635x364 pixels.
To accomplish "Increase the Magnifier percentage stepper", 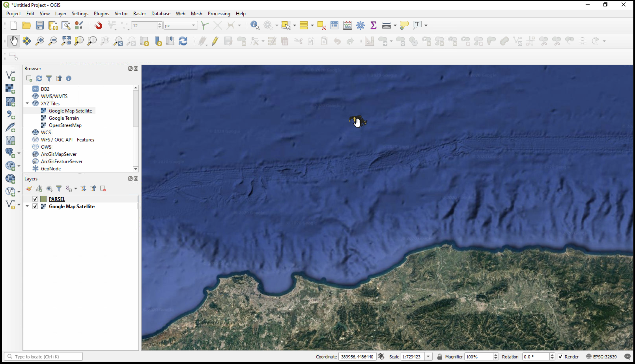I will (496, 355).
